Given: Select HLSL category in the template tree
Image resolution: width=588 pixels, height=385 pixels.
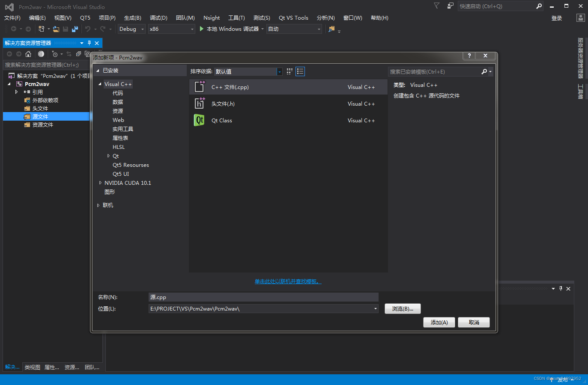Looking at the screenshot, I should 119,147.
